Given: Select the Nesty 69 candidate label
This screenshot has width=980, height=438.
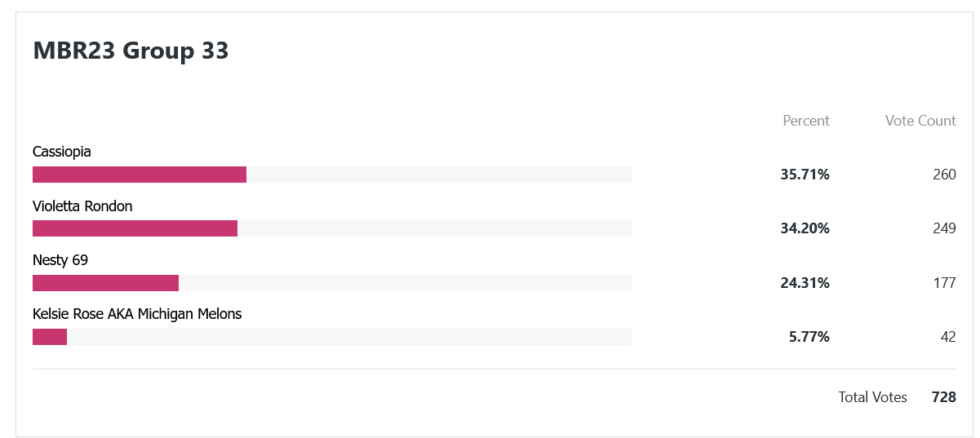Looking at the screenshot, I should click(x=60, y=260).
